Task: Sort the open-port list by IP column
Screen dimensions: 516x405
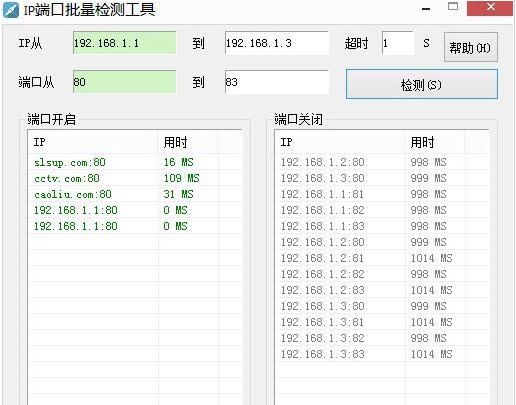Action: click(x=93, y=142)
